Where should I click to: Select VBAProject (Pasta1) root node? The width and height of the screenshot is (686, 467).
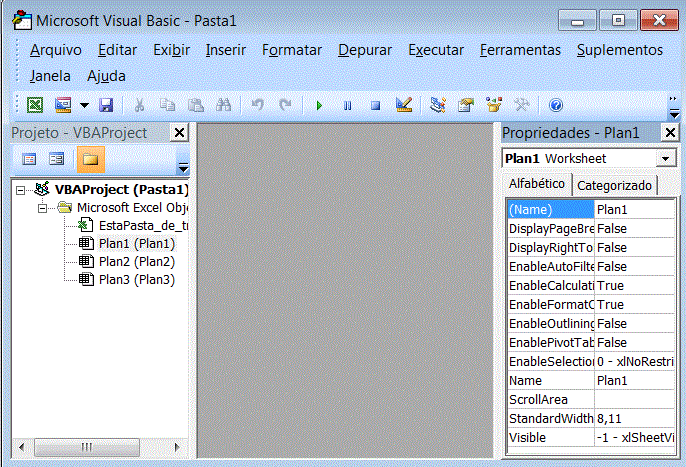click(121, 190)
